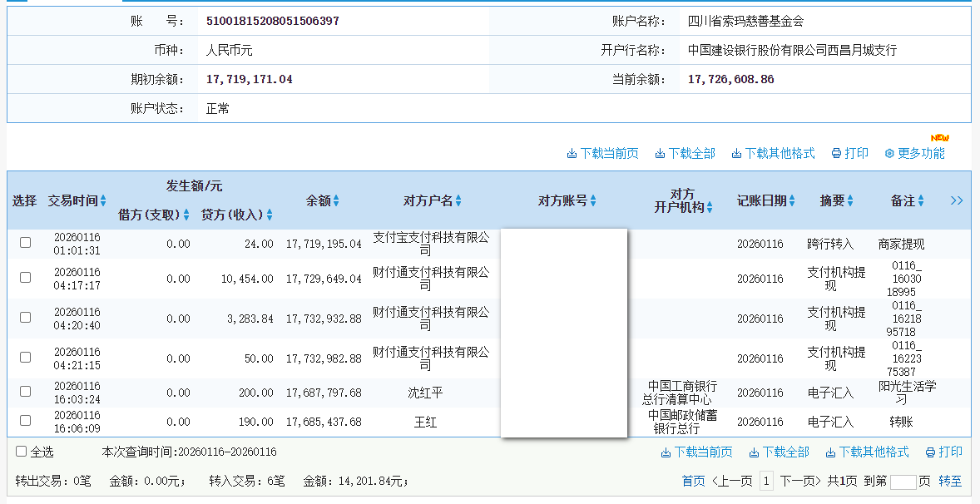This screenshot has height=504, width=980.
Task: Sort by 摘要 column arrows
Action: pyautogui.click(x=851, y=201)
